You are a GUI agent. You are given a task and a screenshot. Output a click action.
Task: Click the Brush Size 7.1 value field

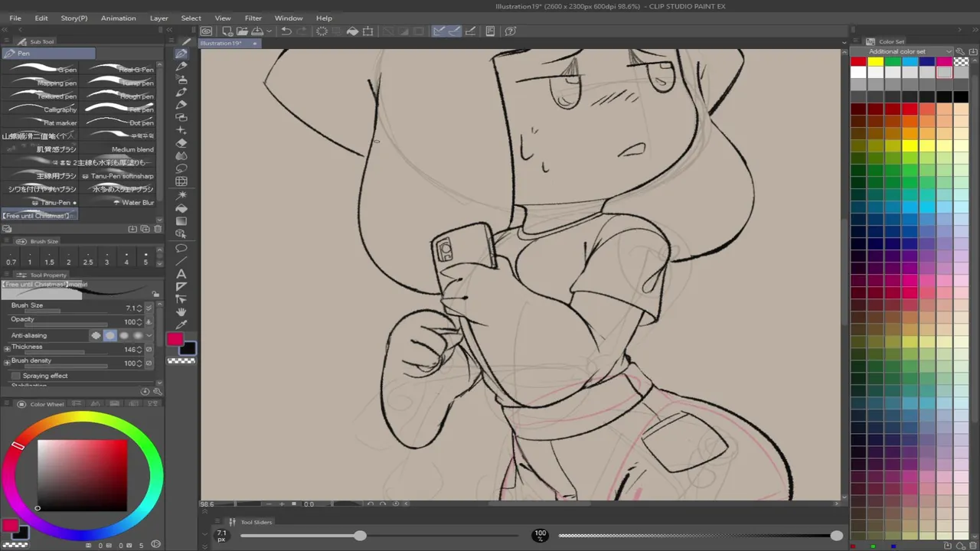tap(132, 308)
